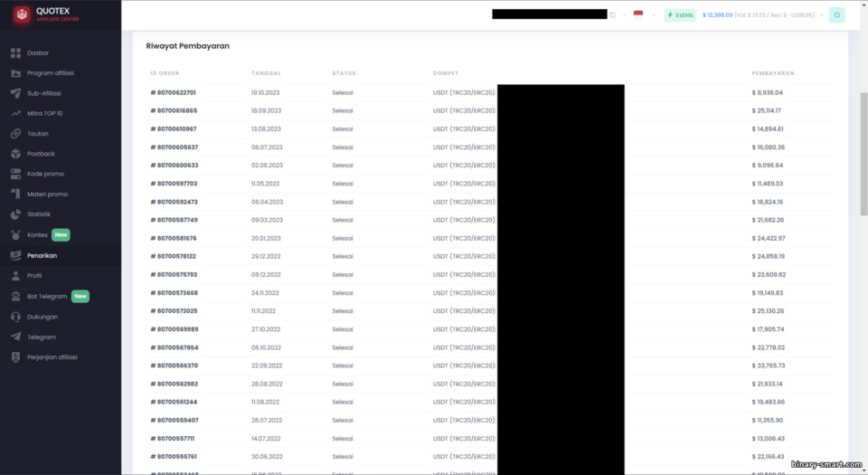Click the STATUS column header
The image size is (868, 475).
344,73
